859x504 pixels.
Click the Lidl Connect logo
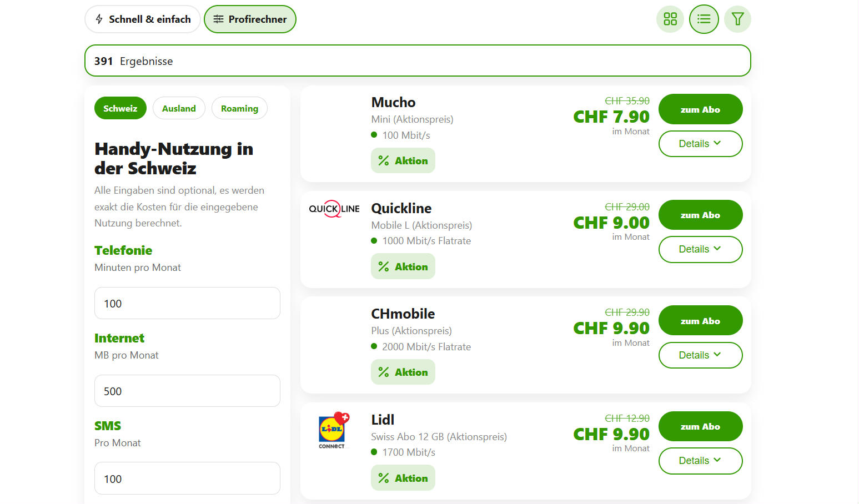333,430
